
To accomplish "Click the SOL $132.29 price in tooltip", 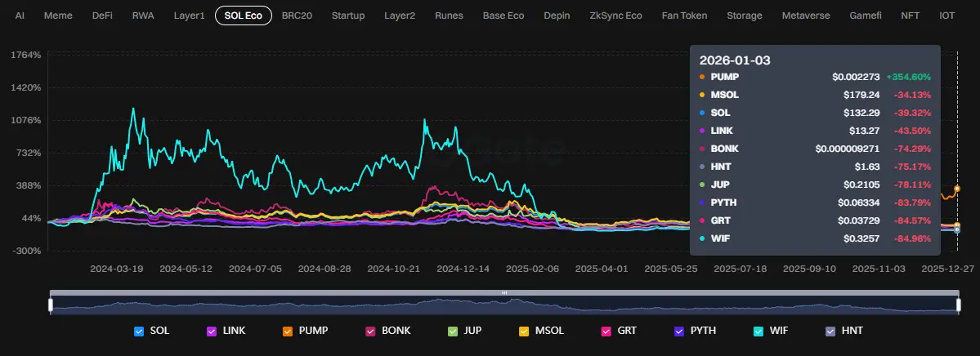I will click(861, 113).
